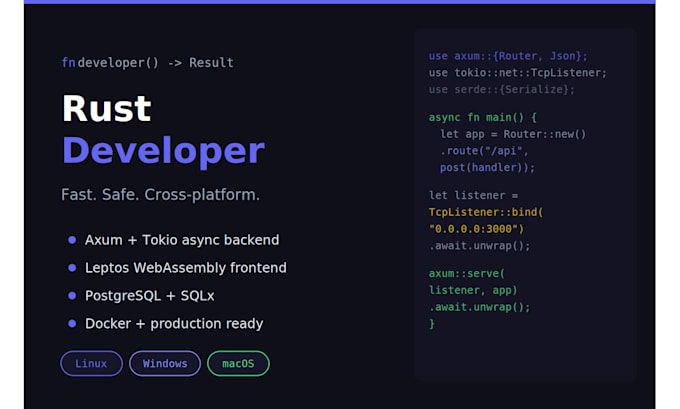680x409 pixels.
Task: Click code line "use axum::{Router, Json};"
Action: 508,56
